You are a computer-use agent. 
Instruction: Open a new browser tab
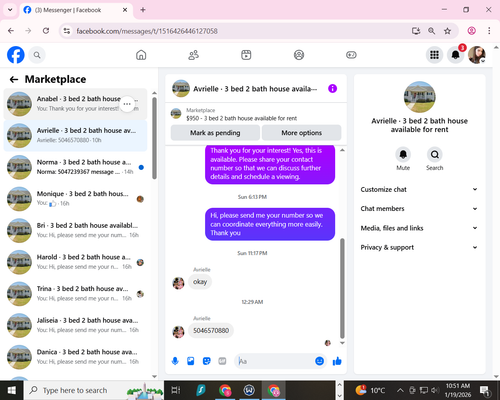pos(143,10)
